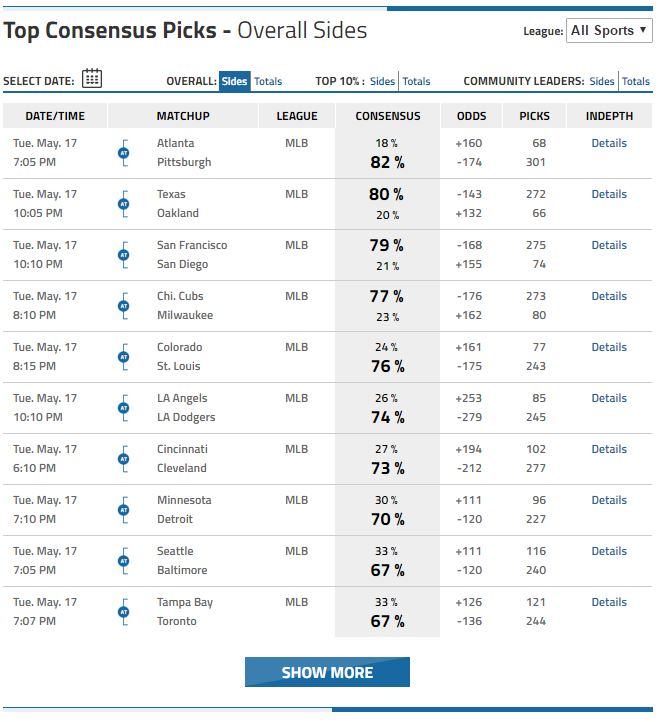Switch to Overall Totals

click(268, 81)
